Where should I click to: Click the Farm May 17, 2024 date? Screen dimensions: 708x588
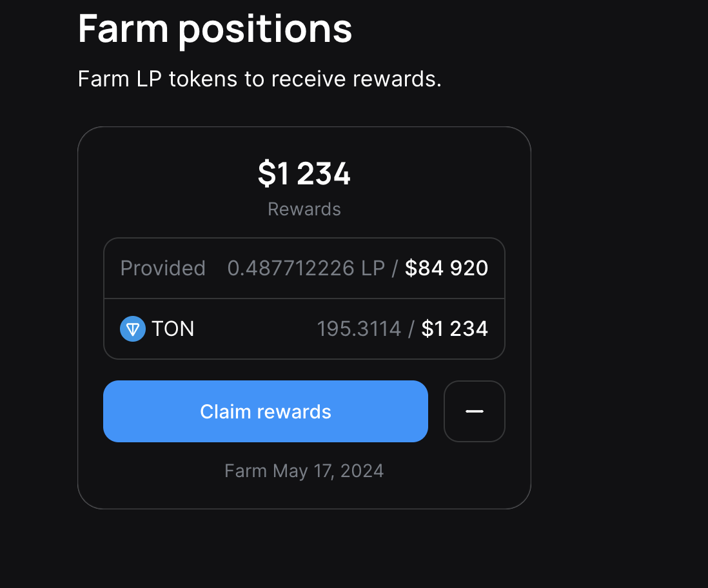click(x=304, y=471)
